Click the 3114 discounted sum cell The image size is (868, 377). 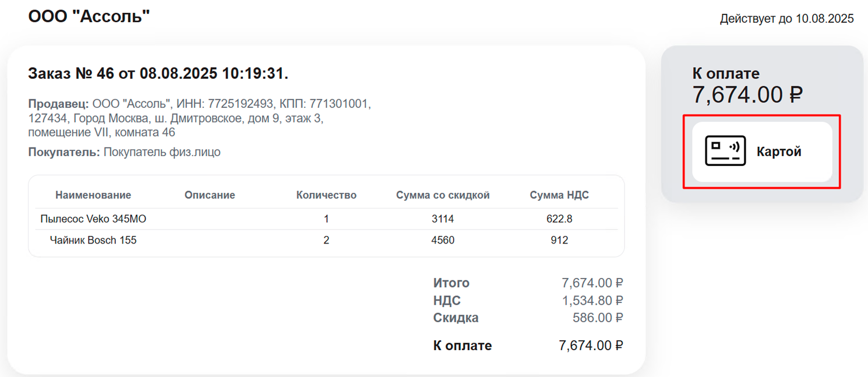point(443,219)
